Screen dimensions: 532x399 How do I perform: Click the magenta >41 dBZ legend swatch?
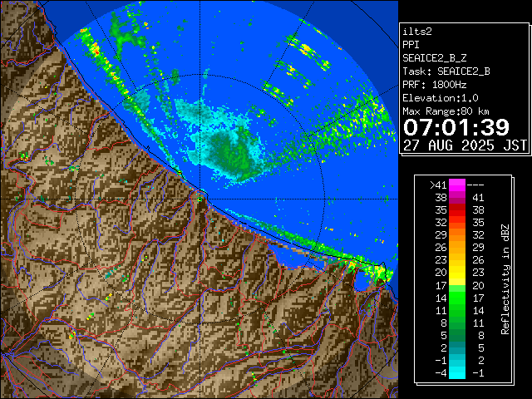[x=457, y=185]
